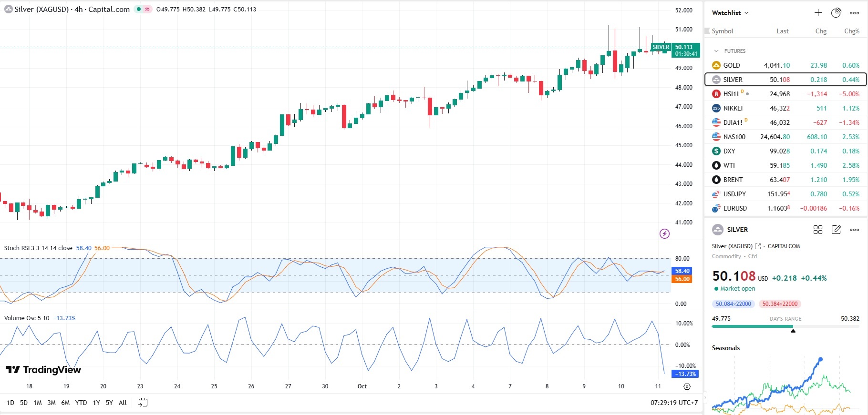Select the YTD time range
Viewport: 868px width, 415px height.
[x=81, y=403]
